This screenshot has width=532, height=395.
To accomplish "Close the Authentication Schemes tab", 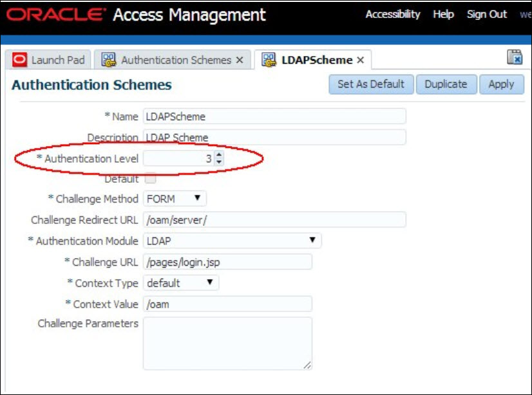I will 240,60.
